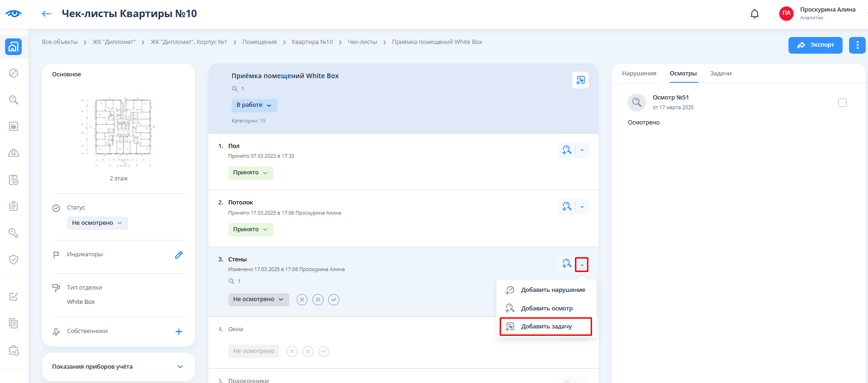Switch to the Нарушения tab
The image size is (868, 383).
point(639,74)
